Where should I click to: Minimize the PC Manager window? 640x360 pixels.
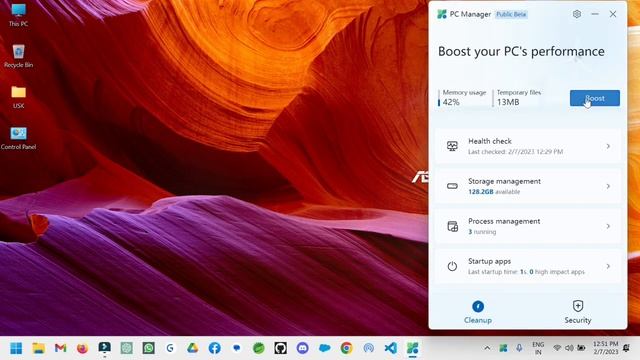(595, 14)
